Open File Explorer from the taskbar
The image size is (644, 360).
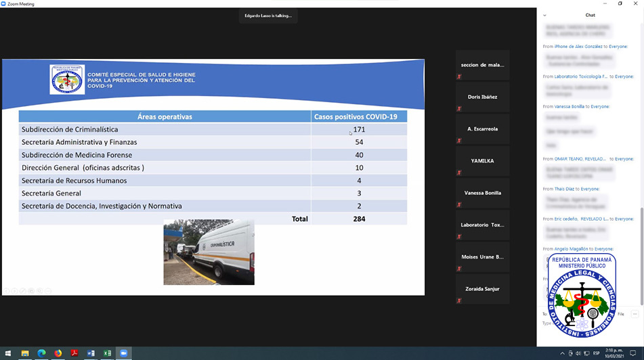(25, 353)
